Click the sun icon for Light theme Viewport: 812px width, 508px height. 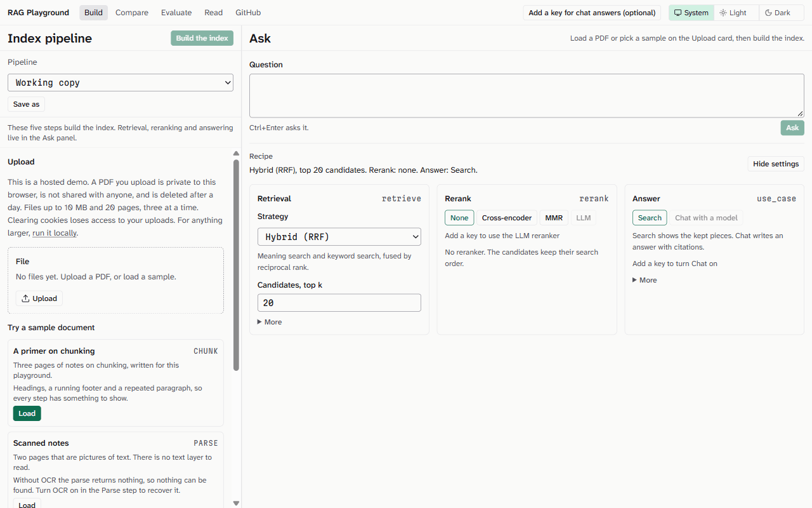point(723,13)
